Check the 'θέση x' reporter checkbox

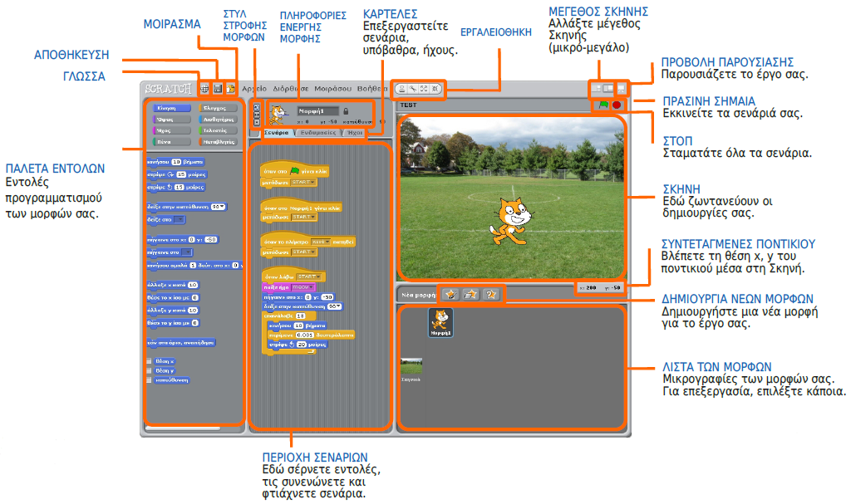click(150, 361)
